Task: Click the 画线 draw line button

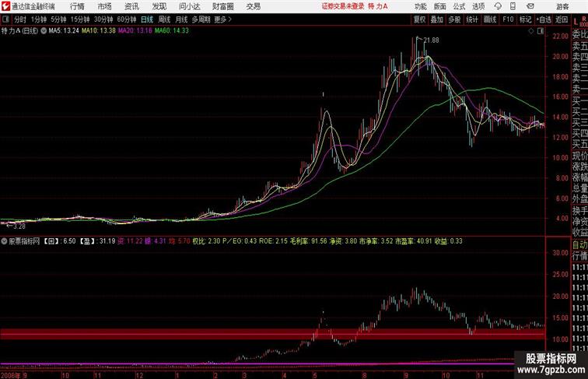Action: 490,19
